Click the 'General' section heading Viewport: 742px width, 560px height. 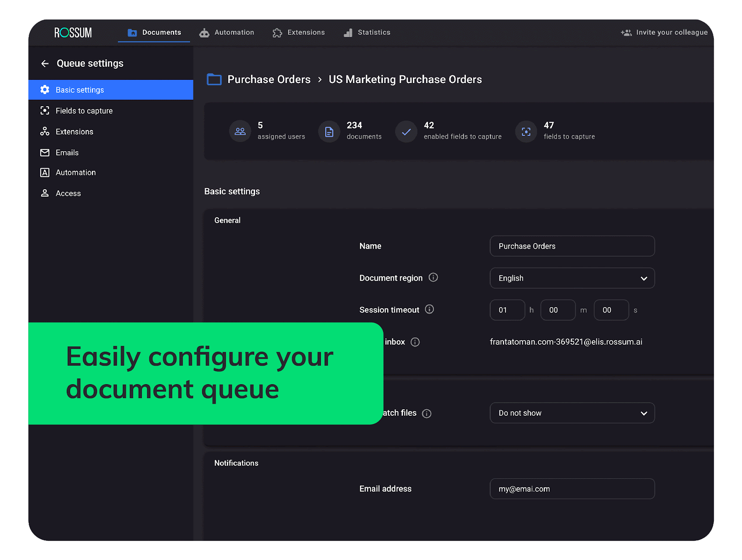(x=227, y=220)
